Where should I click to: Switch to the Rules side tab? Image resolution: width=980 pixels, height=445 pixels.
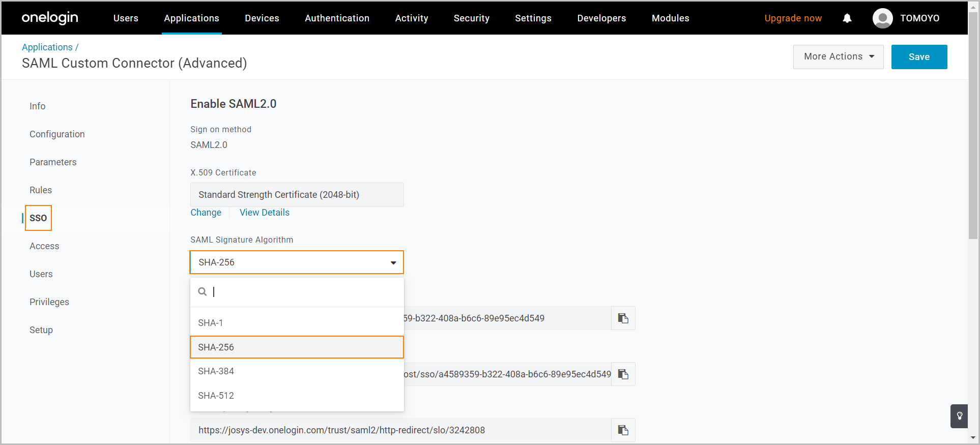coord(41,190)
